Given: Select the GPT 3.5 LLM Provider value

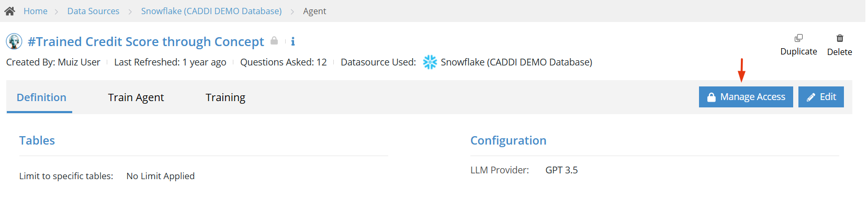Looking at the screenshot, I should pos(561,170).
